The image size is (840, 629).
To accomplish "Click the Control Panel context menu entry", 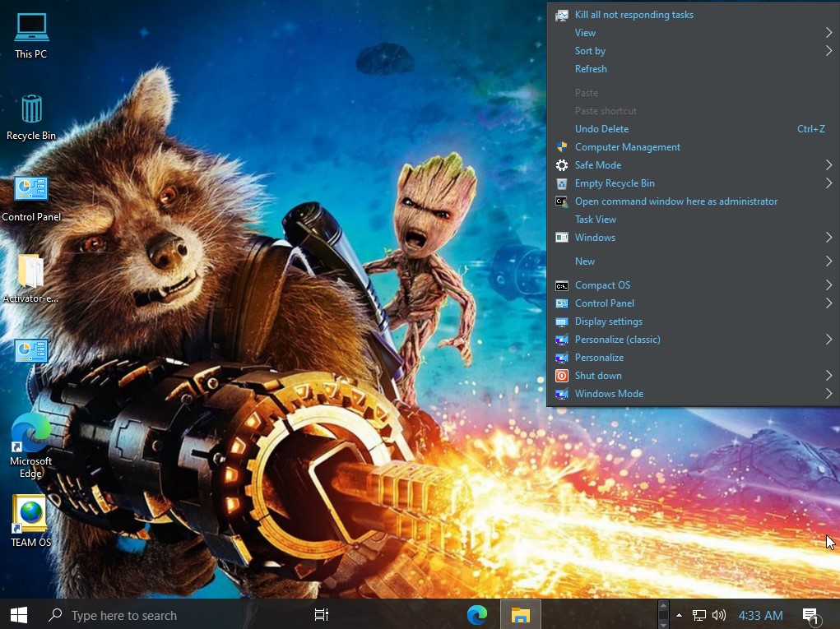I will (694, 303).
